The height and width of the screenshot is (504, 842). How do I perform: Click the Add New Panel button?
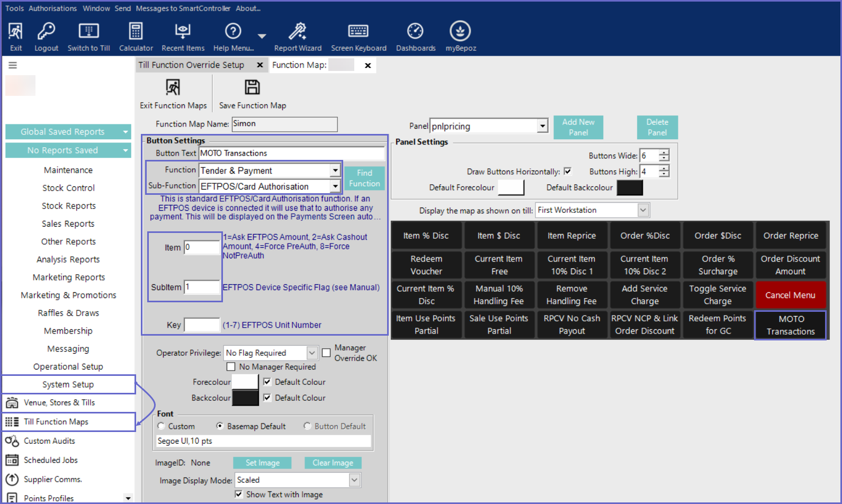tap(578, 128)
